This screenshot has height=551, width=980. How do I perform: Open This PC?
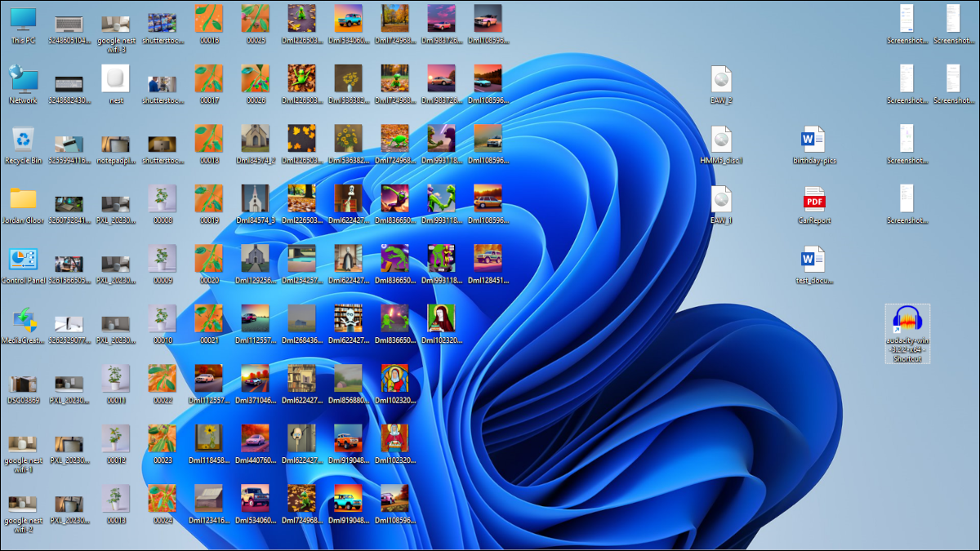[22, 20]
